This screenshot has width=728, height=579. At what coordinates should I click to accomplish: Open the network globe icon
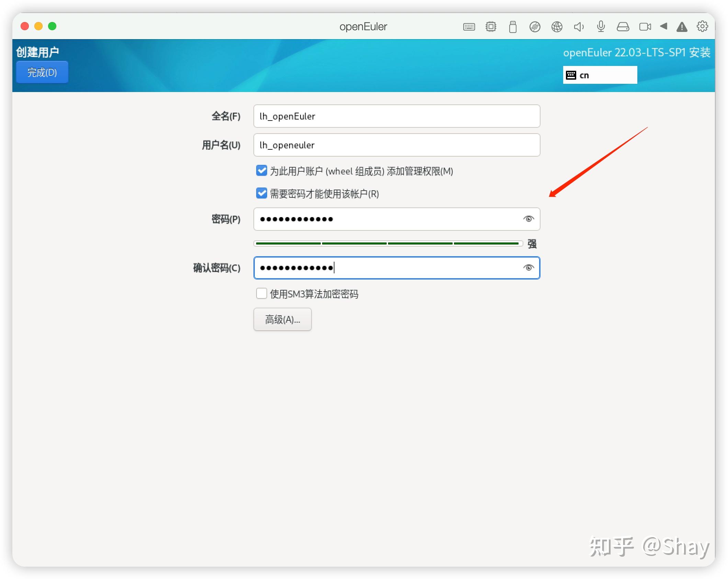point(557,26)
